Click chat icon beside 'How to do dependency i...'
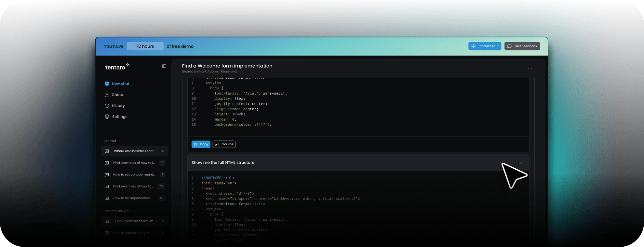Viewport: 644px width, 247px height. (x=107, y=198)
